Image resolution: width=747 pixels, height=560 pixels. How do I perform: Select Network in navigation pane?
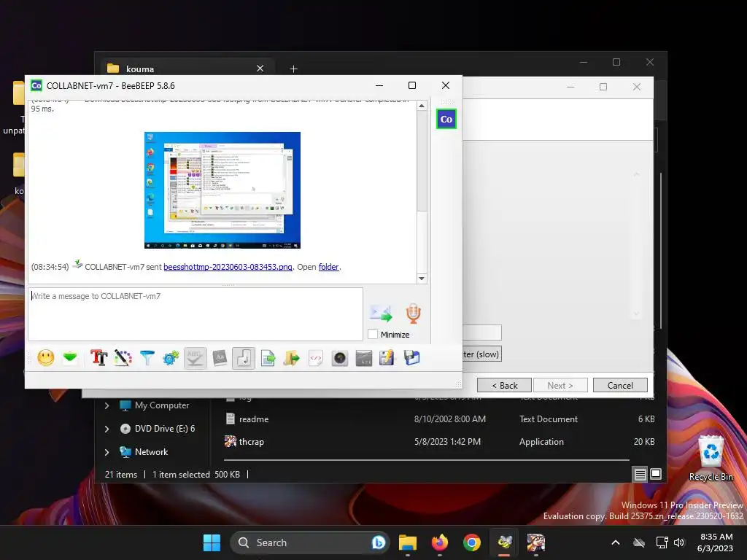(x=151, y=452)
